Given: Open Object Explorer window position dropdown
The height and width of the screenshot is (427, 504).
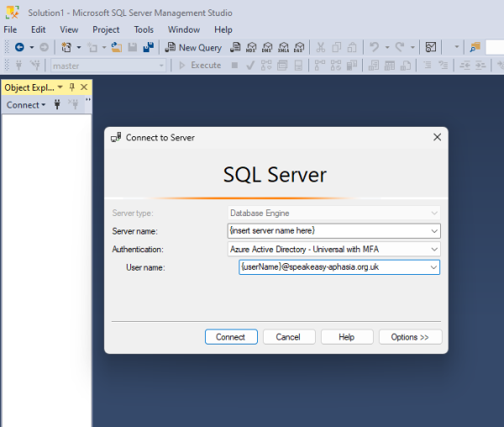Looking at the screenshot, I should point(60,87).
